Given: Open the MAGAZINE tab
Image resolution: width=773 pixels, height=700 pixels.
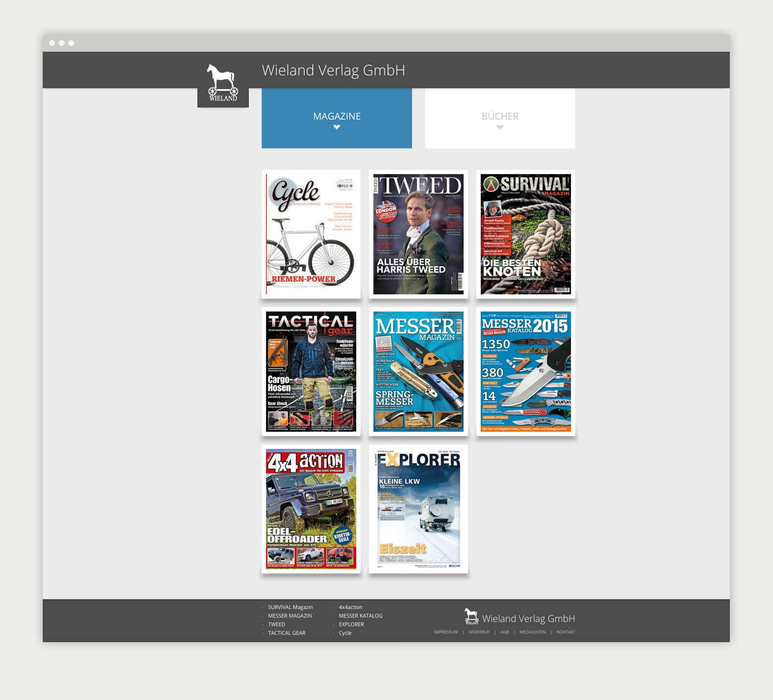Looking at the screenshot, I should [337, 118].
